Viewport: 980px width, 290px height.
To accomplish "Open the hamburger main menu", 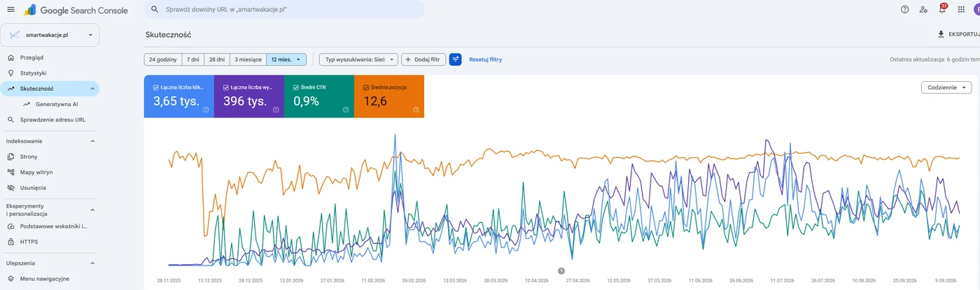I will pyautogui.click(x=10, y=9).
